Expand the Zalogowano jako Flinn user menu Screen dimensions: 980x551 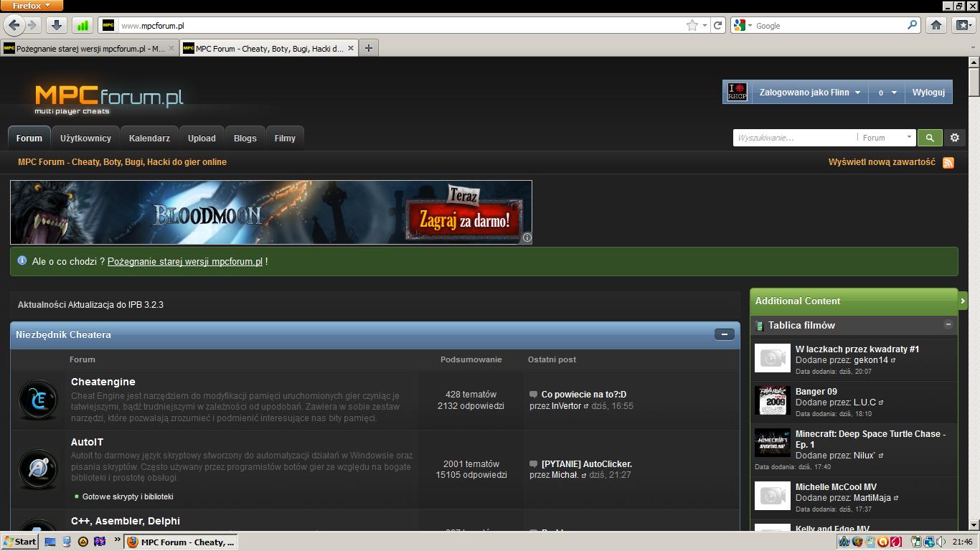point(810,93)
